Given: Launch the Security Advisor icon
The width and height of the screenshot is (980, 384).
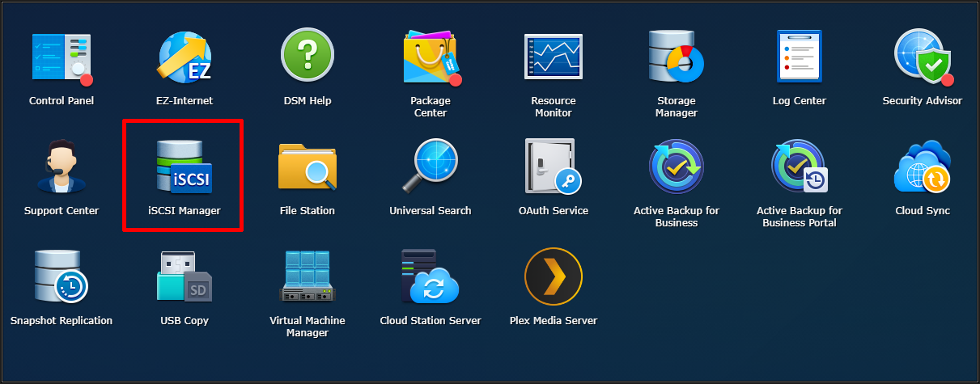Looking at the screenshot, I should point(923,56).
